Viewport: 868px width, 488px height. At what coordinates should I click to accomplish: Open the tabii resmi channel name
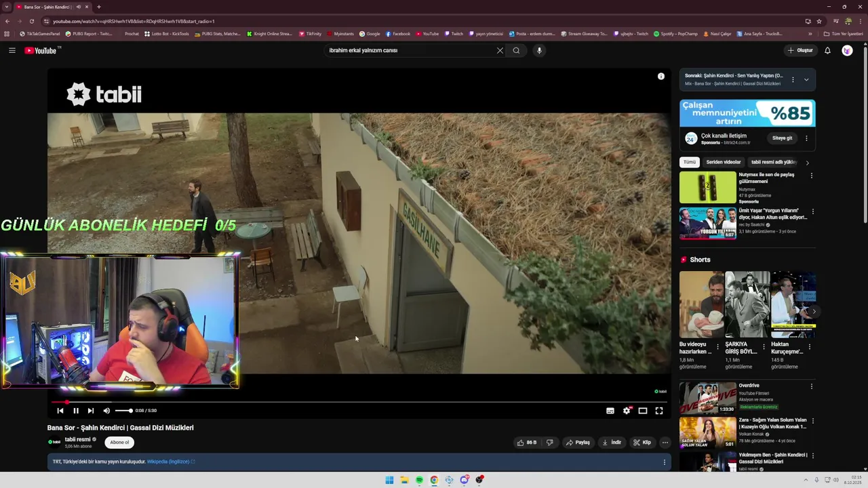[77, 439]
